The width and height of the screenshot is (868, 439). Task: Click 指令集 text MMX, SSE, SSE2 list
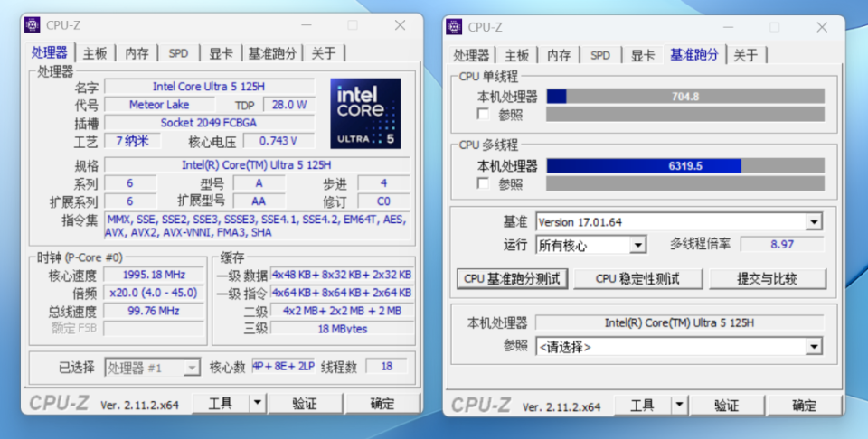257,226
